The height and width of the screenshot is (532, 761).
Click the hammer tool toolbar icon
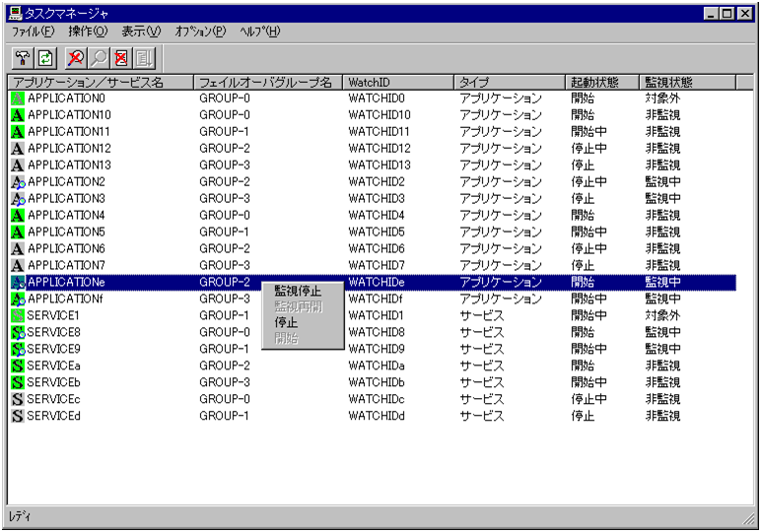click(x=23, y=58)
